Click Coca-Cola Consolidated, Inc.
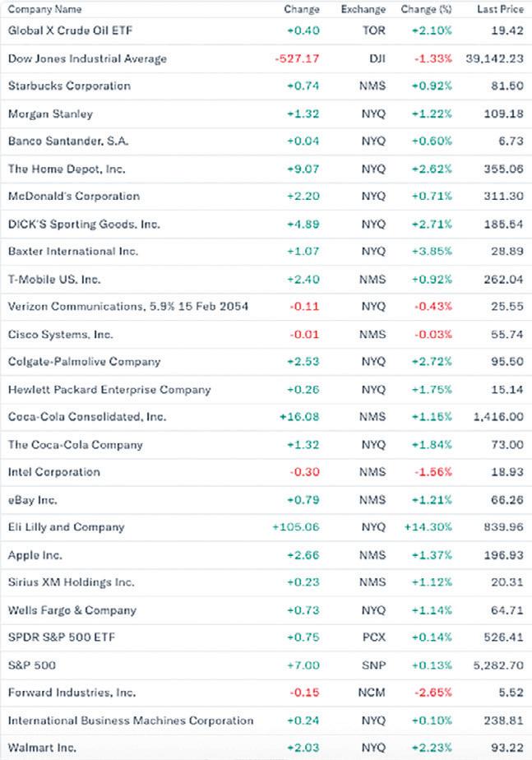Viewport: 532px width, 760px height. 87,417
